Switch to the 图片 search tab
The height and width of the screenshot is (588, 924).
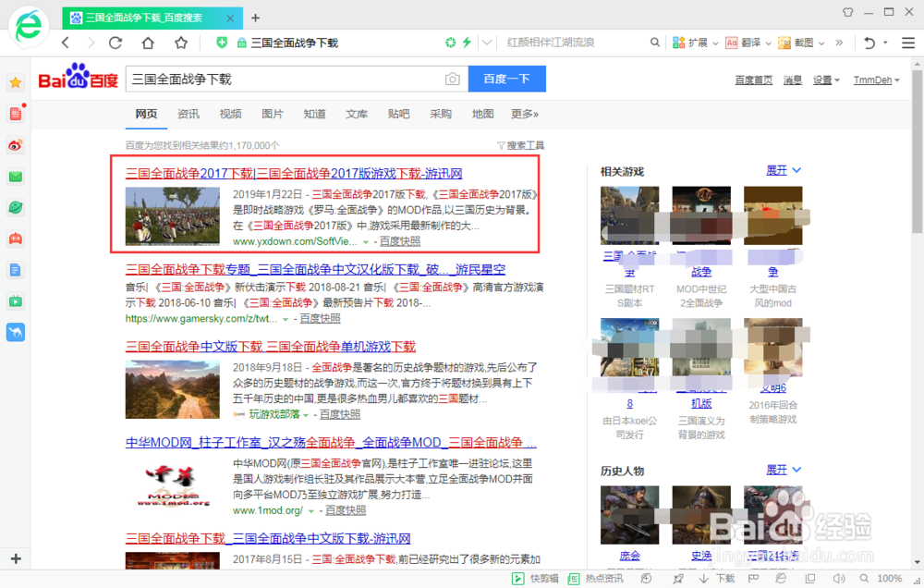[x=272, y=113]
